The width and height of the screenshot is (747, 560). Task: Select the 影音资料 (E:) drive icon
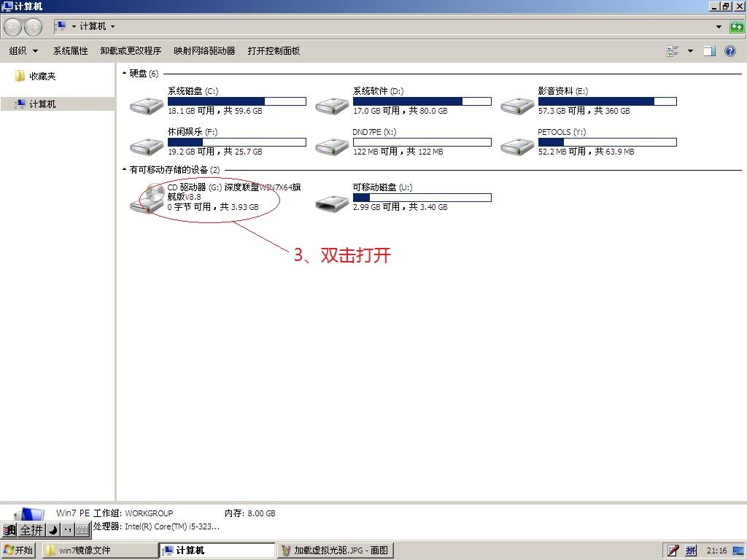click(517, 105)
